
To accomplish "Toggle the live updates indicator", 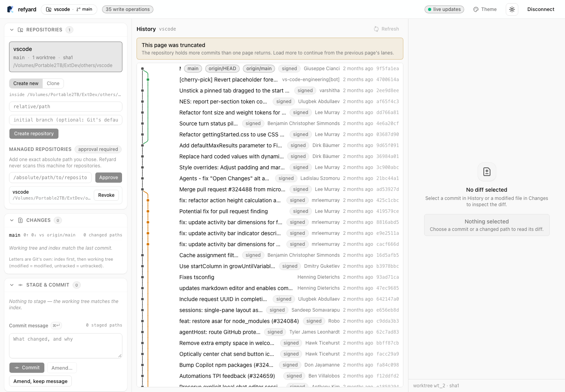I will [444, 9].
